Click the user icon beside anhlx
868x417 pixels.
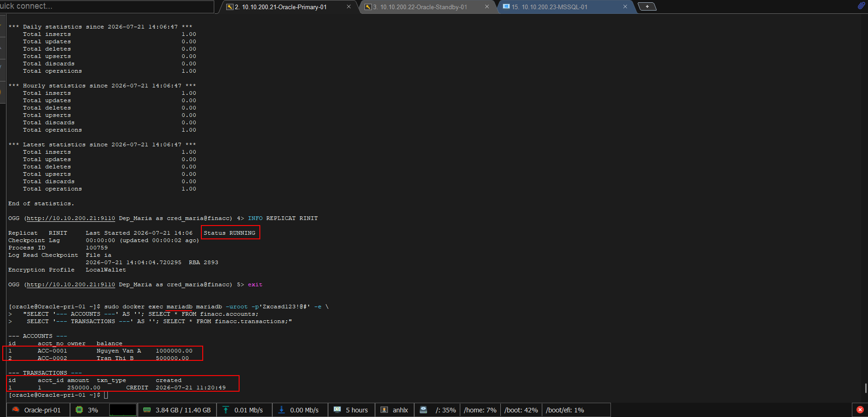coord(384,410)
